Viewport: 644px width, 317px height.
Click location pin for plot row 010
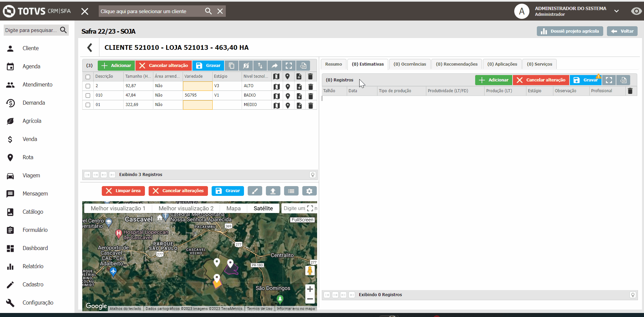point(288,96)
